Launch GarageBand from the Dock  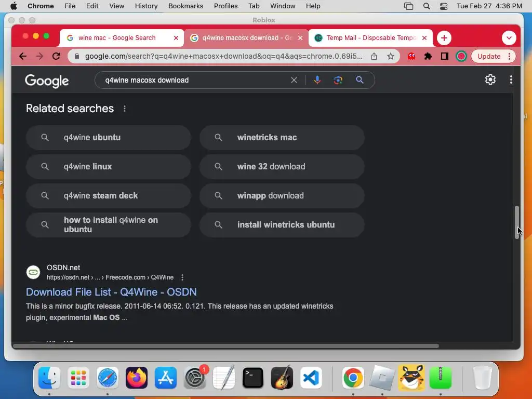[x=282, y=378]
